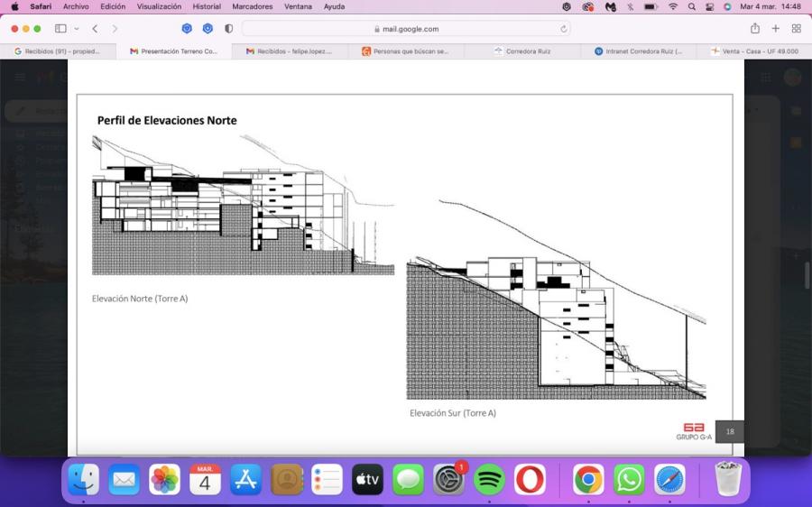Go back to the previous page
Viewport: 812px width, 507px height.
(95, 29)
